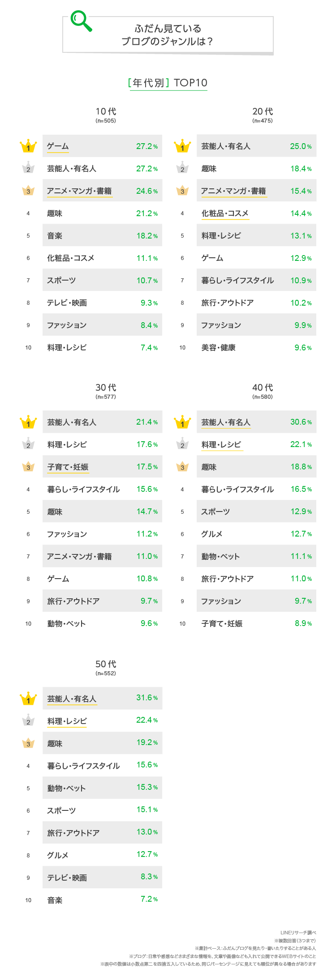Click the bronze rank 3 crown under 30代
Viewport: 336px width, 980px height.
click(28, 467)
